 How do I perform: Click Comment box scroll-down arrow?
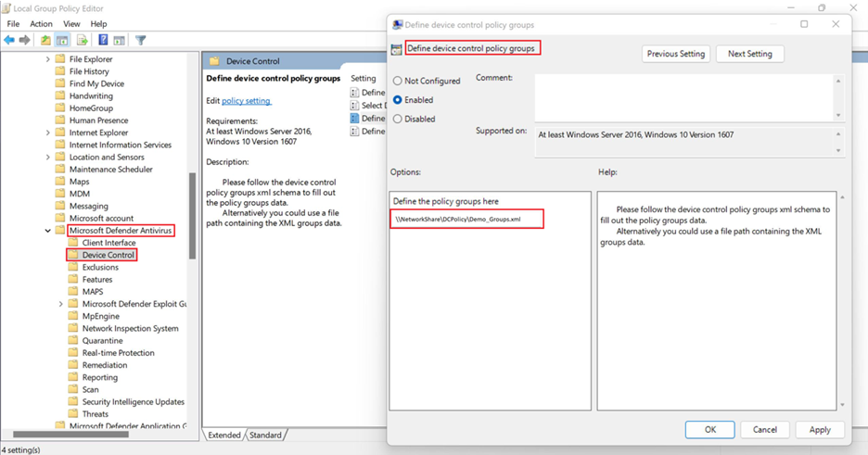tap(838, 115)
